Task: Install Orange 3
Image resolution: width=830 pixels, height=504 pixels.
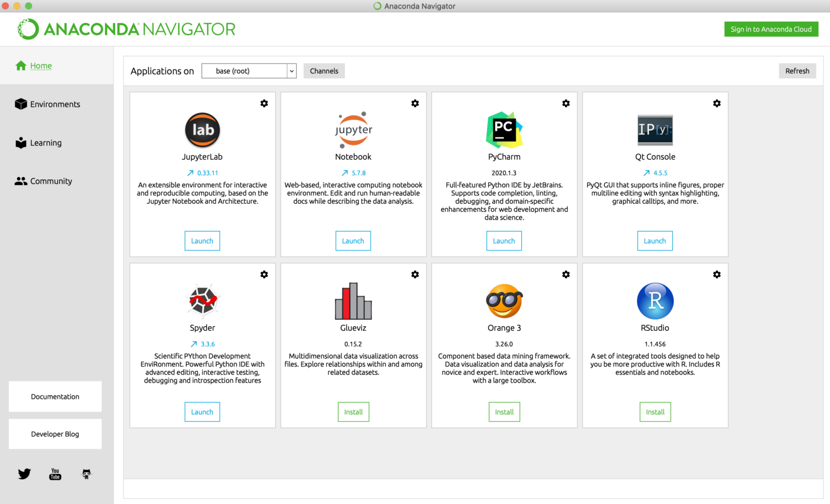Action: (504, 412)
